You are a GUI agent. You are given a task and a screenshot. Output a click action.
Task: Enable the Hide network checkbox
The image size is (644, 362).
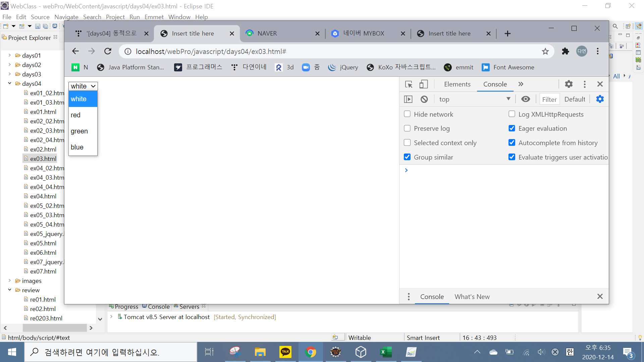point(407,114)
